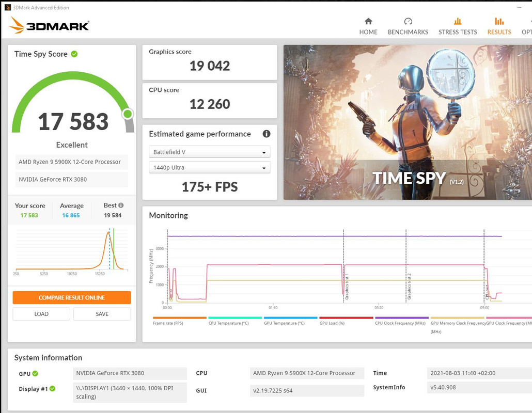Open the 1440p Ultra resolution dropdown
Image resolution: width=532 pixels, height=413 pixels.
[x=209, y=167]
